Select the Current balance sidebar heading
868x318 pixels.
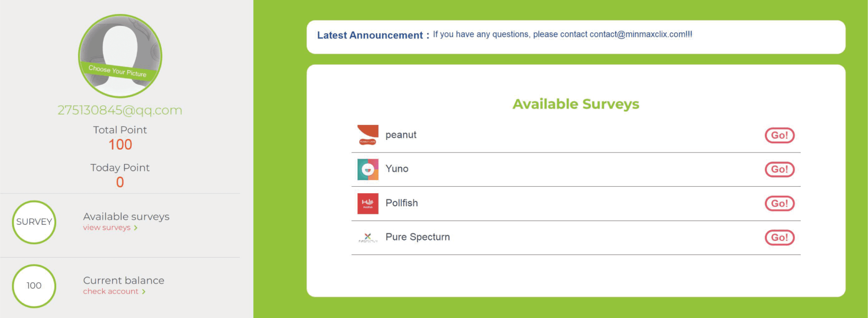coord(124,280)
